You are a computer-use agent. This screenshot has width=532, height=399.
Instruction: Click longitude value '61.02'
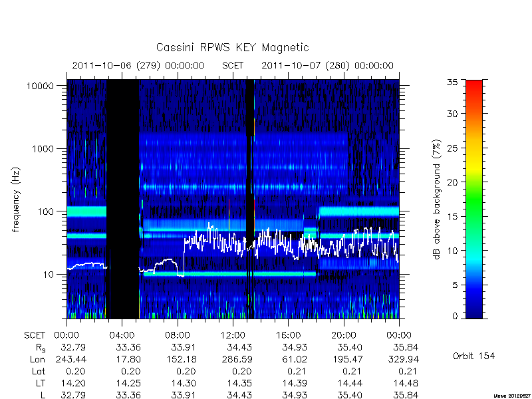(295, 359)
